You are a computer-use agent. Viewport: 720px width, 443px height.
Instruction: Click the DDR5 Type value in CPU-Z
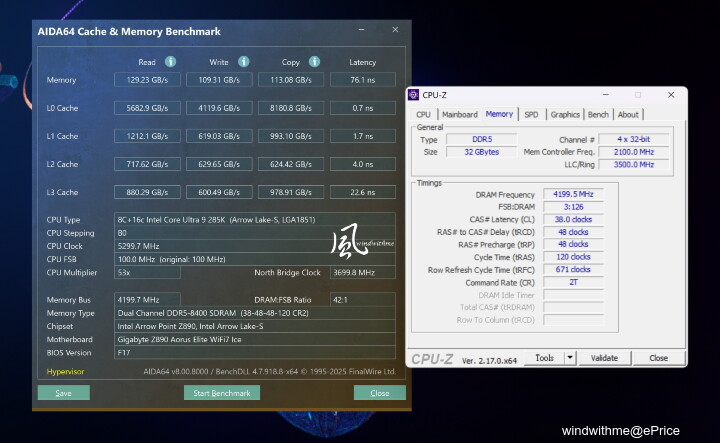click(x=482, y=139)
